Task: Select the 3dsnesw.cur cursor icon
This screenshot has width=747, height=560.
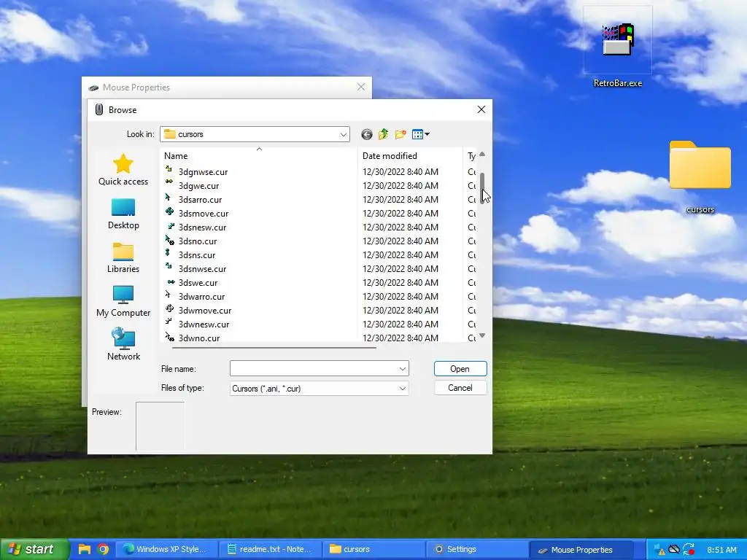Action: (x=171, y=225)
